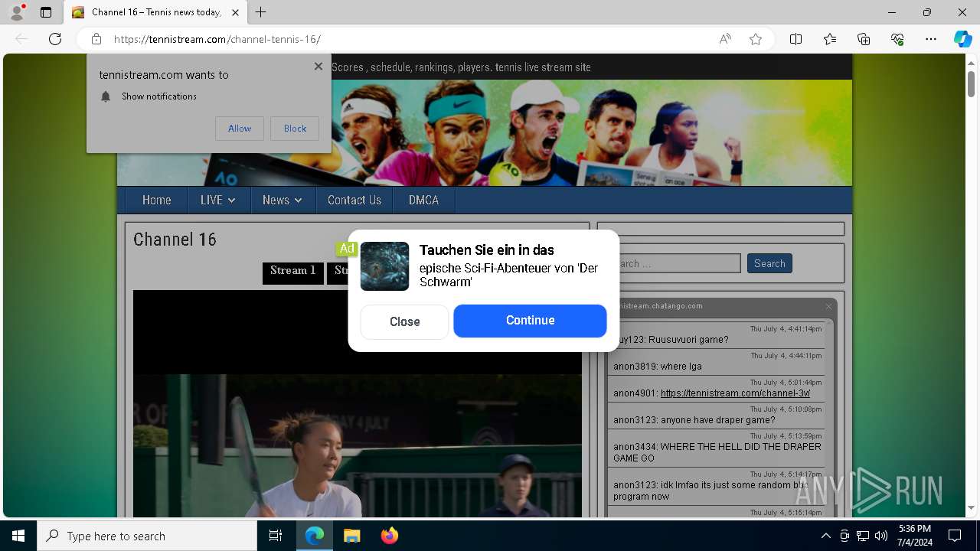Screen dimensions: 980x551
Task: Open network status tray icon
Action: (863, 536)
